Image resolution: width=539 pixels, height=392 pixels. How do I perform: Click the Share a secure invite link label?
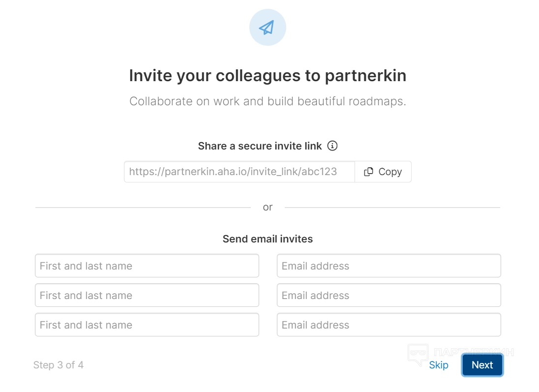point(260,146)
